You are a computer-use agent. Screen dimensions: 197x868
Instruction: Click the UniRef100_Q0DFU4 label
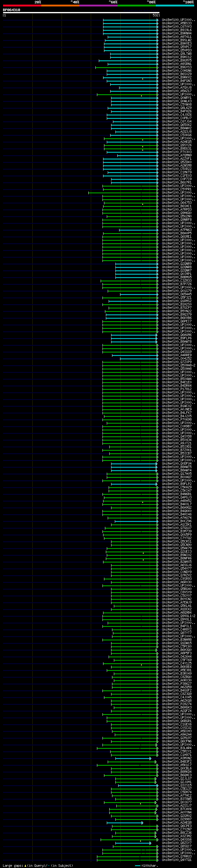177,464
